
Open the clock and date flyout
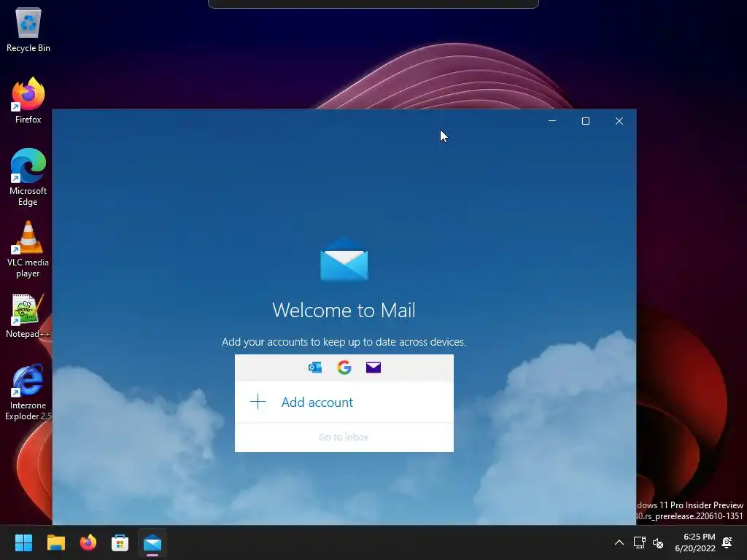click(x=695, y=542)
